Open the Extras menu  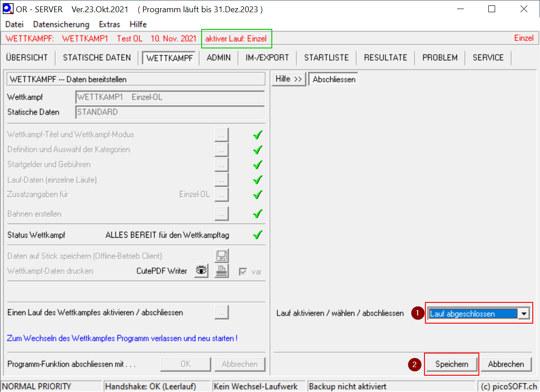[x=110, y=24]
